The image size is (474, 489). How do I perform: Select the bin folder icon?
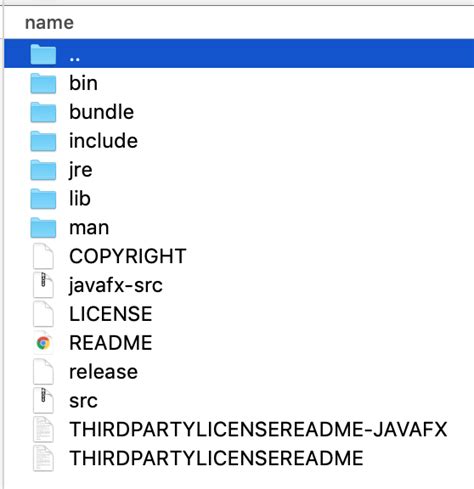[x=43, y=83]
